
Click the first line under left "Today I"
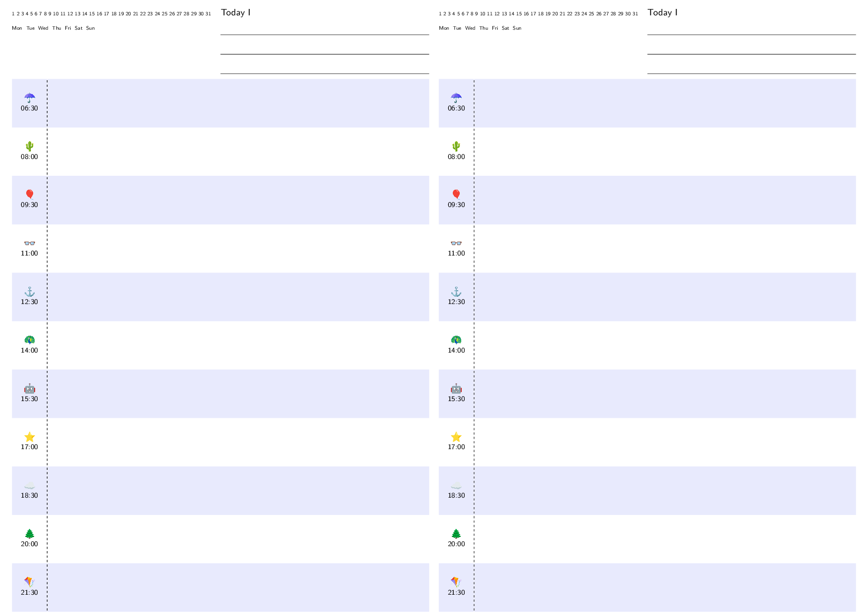click(x=325, y=34)
